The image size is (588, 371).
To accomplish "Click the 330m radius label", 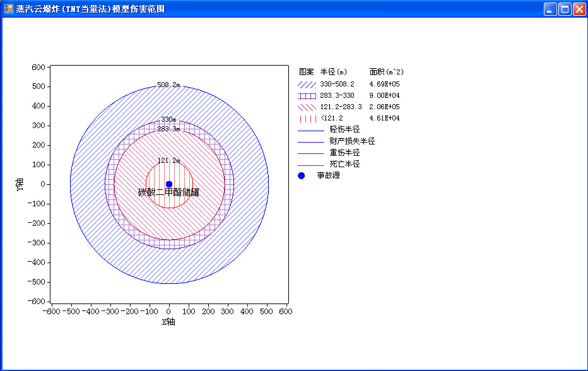I will coord(168,119).
